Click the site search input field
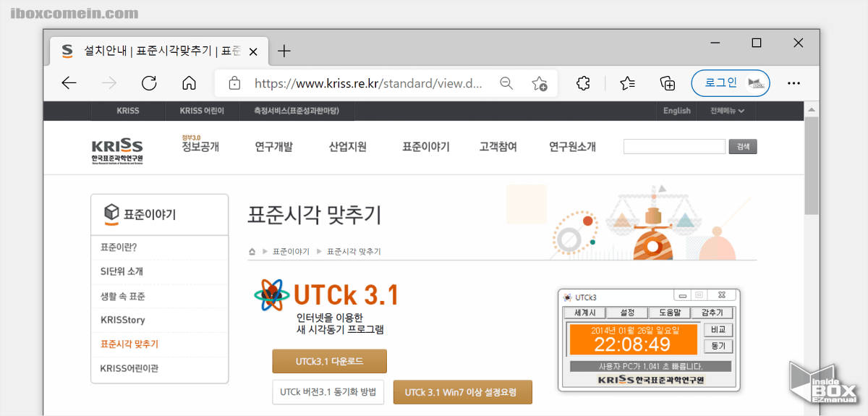The height and width of the screenshot is (416, 868). pos(674,147)
